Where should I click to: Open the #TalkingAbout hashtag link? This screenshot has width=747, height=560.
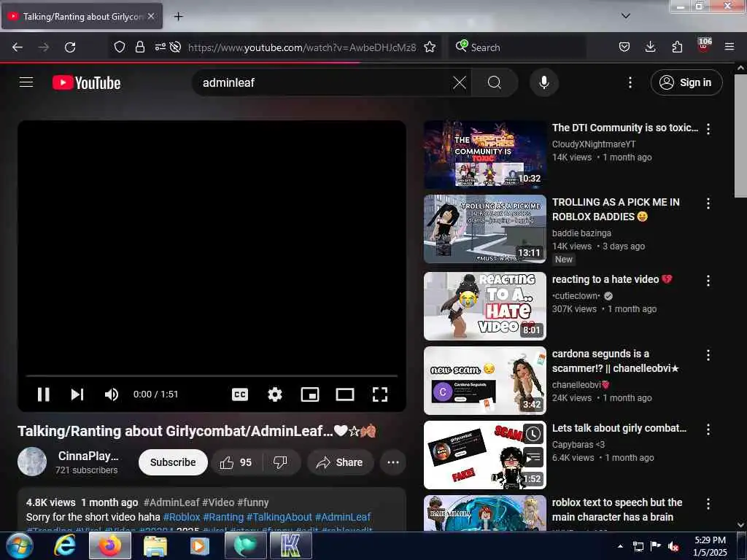click(x=279, y=517)
